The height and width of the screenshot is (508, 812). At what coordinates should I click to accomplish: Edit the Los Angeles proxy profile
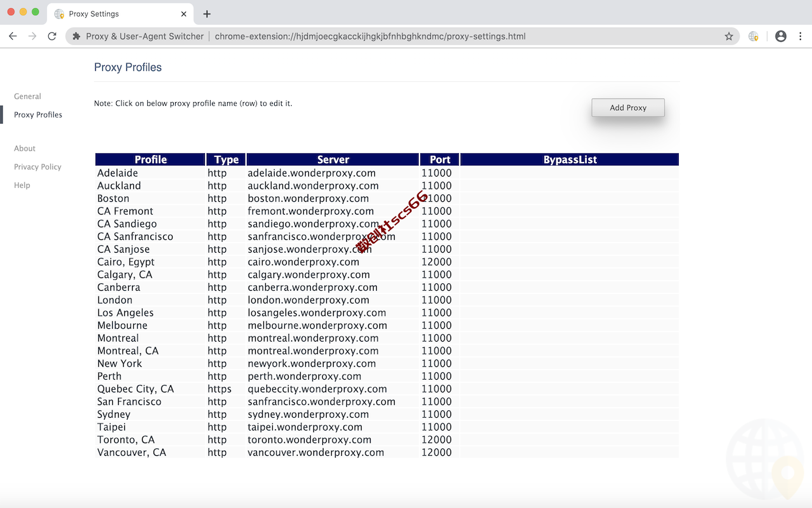tap(387, 312)
